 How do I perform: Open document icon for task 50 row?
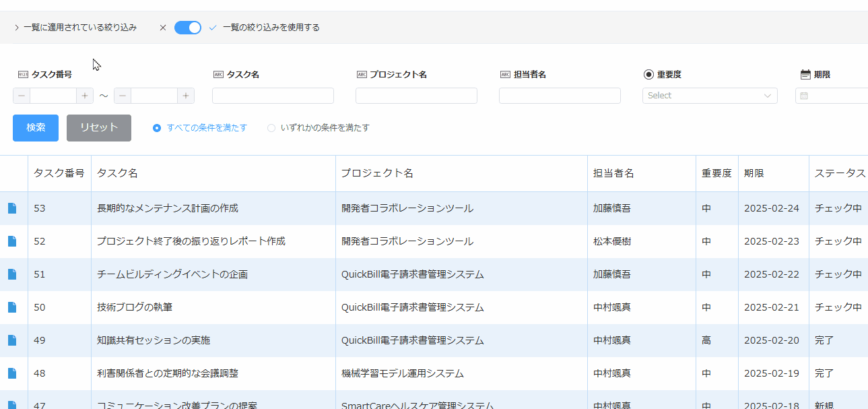[x=11, y=307]
